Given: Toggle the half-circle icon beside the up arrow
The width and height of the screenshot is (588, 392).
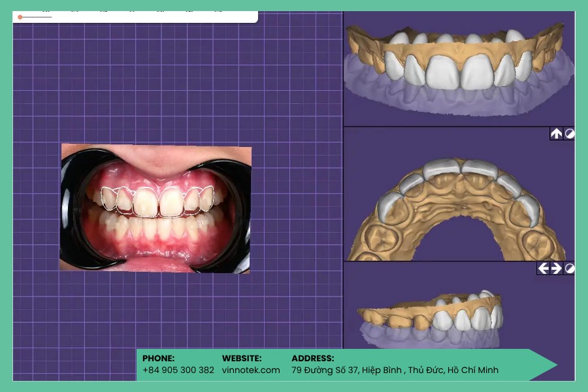Looking at the screenshot, I should pyautogui.click(x=569, y=133).
